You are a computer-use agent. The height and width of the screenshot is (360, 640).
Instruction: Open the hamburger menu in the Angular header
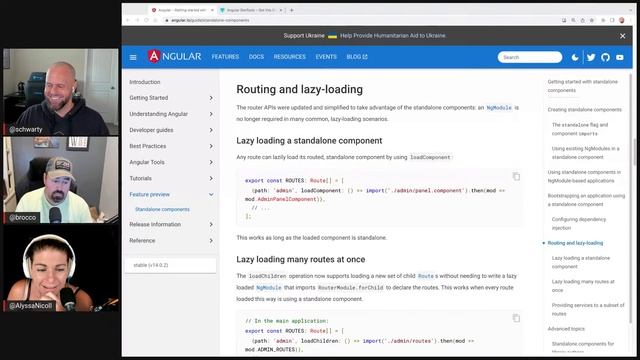coord(133,57)
